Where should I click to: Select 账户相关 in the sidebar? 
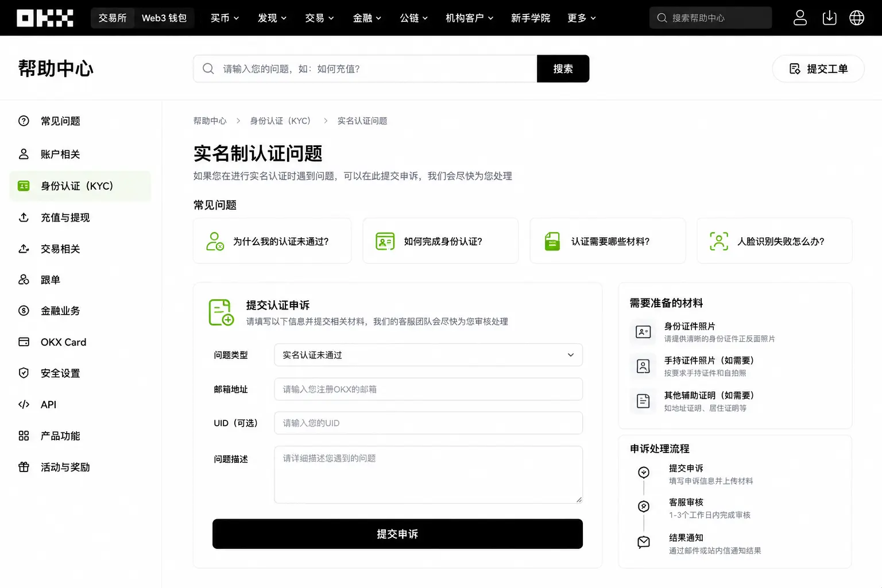tap(80, 154)
